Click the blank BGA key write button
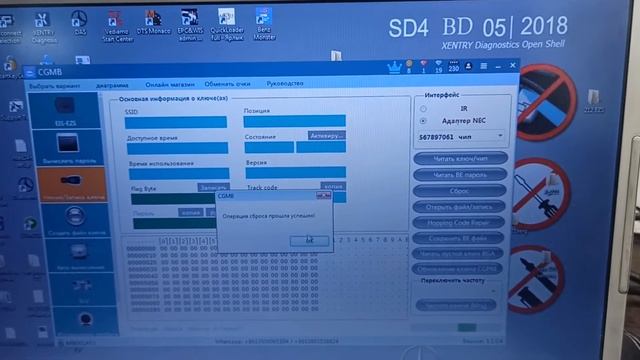 (457, 253)
